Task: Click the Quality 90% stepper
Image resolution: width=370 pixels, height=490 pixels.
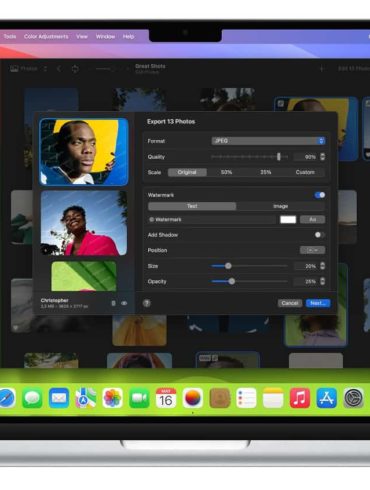Action: pyautogui.click(x=322, y=157)
